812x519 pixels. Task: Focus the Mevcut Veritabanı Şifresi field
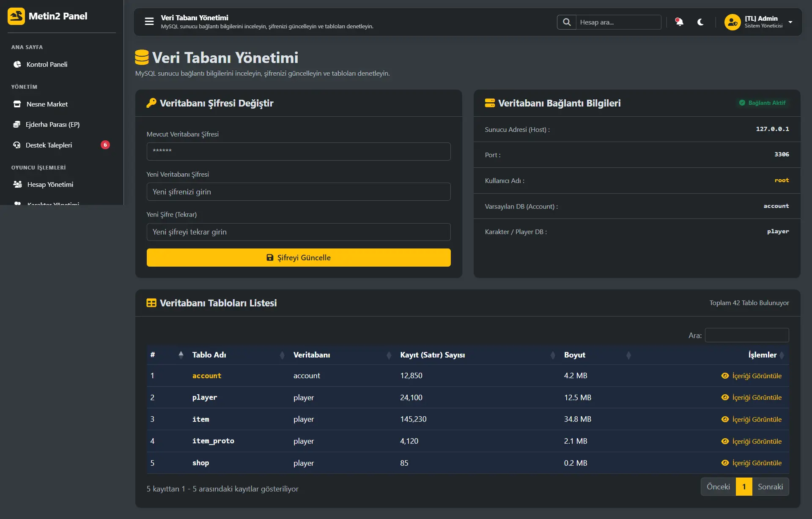tap(299, 151)
